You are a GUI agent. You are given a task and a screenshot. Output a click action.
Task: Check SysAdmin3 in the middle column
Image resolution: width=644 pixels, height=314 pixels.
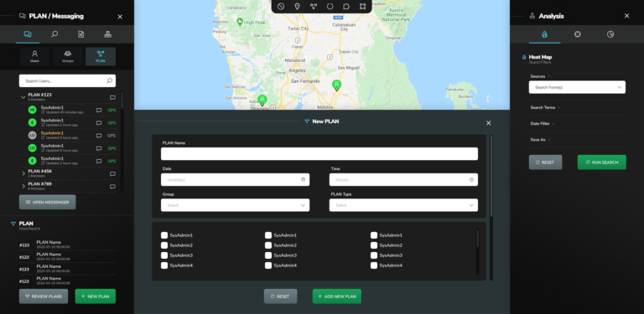[x=268, y=255]
